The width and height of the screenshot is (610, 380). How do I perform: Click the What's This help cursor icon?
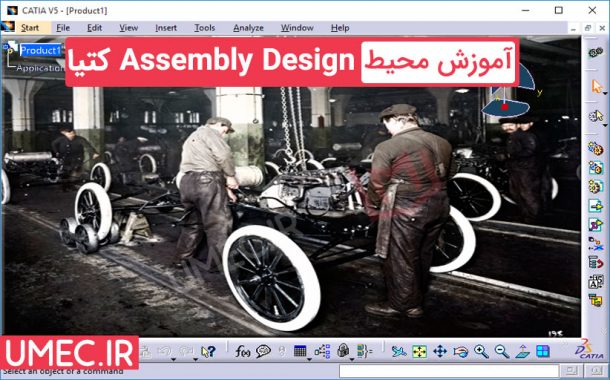click(208, 352)
